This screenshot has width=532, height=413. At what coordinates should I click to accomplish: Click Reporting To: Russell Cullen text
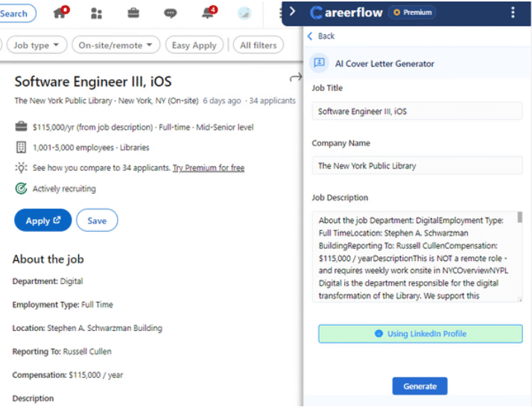pyautogui.click(x=62, y=352)
